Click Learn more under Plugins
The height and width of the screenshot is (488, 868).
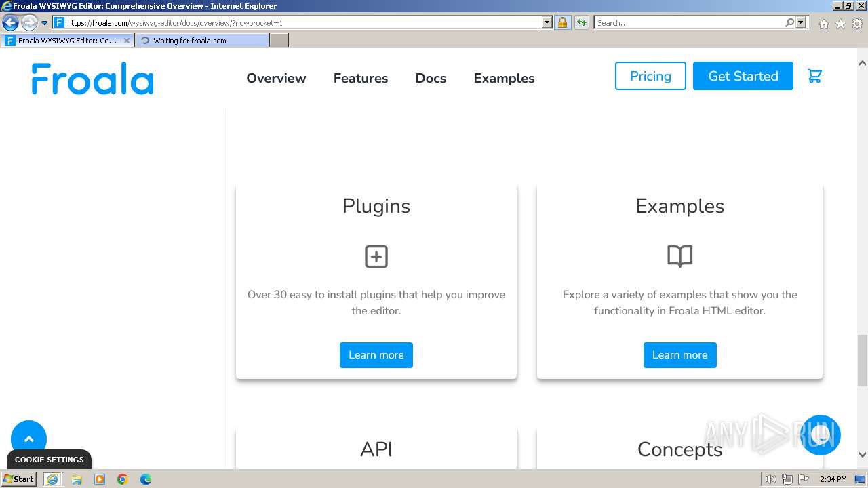(376, 355)
